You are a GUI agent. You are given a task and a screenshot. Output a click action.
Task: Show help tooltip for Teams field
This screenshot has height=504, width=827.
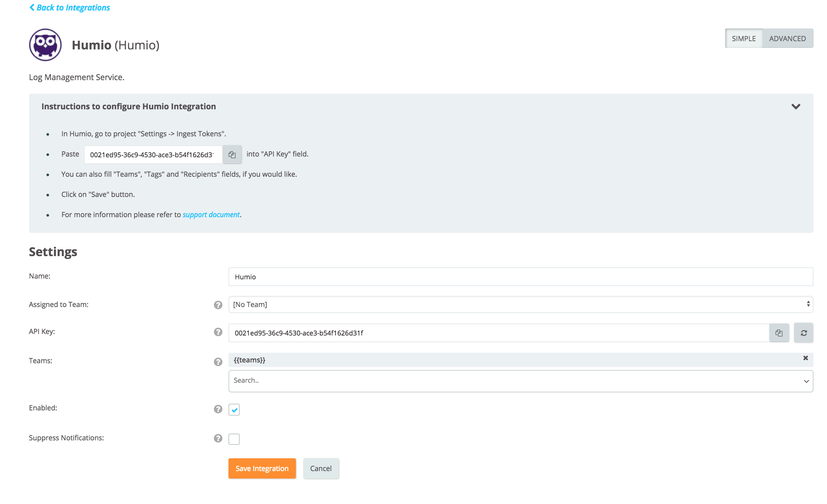pos(218,362)
